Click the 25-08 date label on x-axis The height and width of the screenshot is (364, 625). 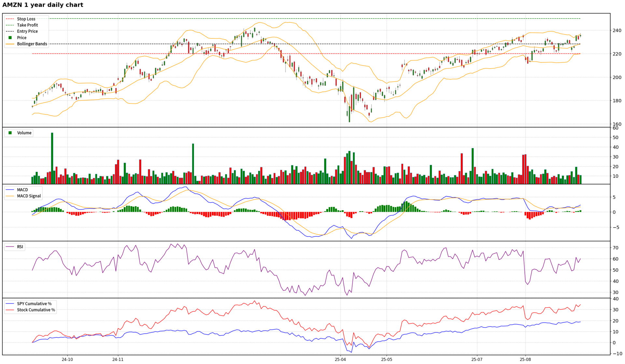[x=525, y=359]
